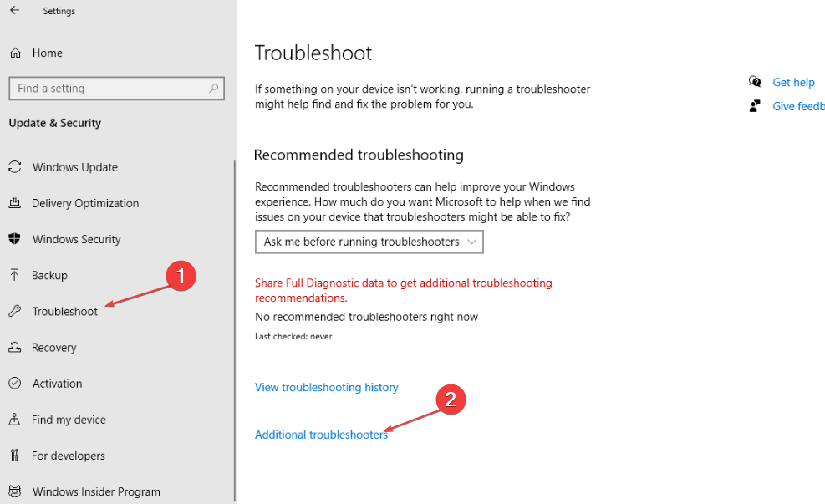Click the sidebar vertical scrollbar

click(x=234, y=332)
